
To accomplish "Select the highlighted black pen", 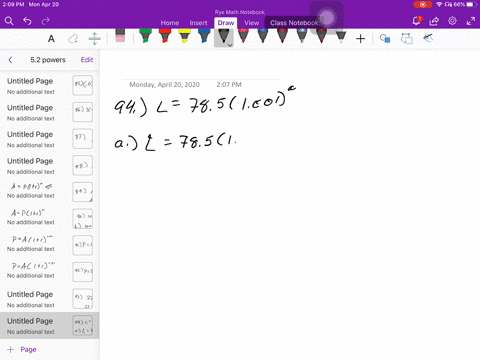I will [x=223, y=37].
